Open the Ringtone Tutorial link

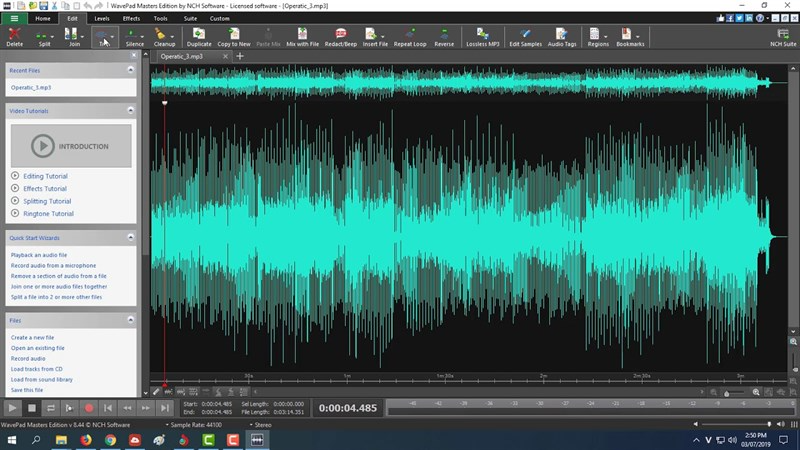[x=48, y=214]
